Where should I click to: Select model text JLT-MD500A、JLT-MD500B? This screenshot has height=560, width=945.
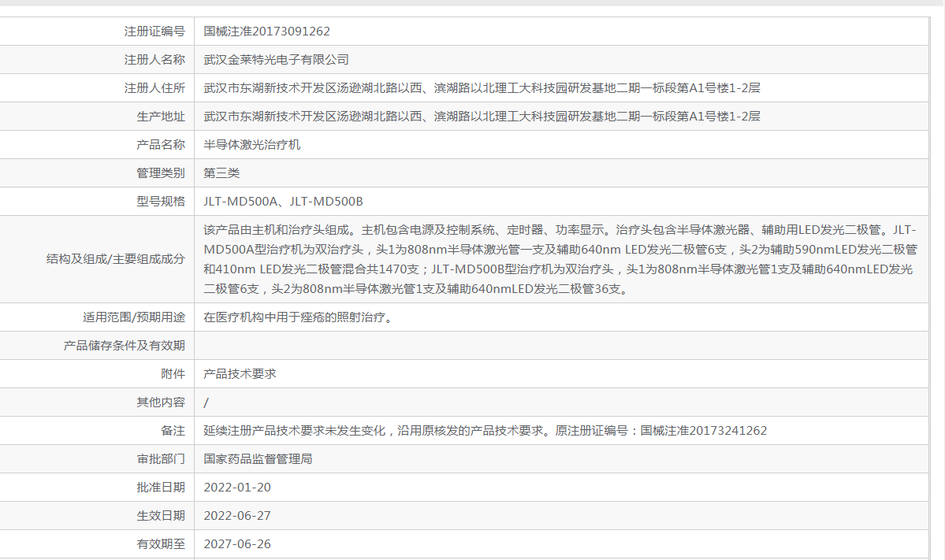click(x=283, y=201)
